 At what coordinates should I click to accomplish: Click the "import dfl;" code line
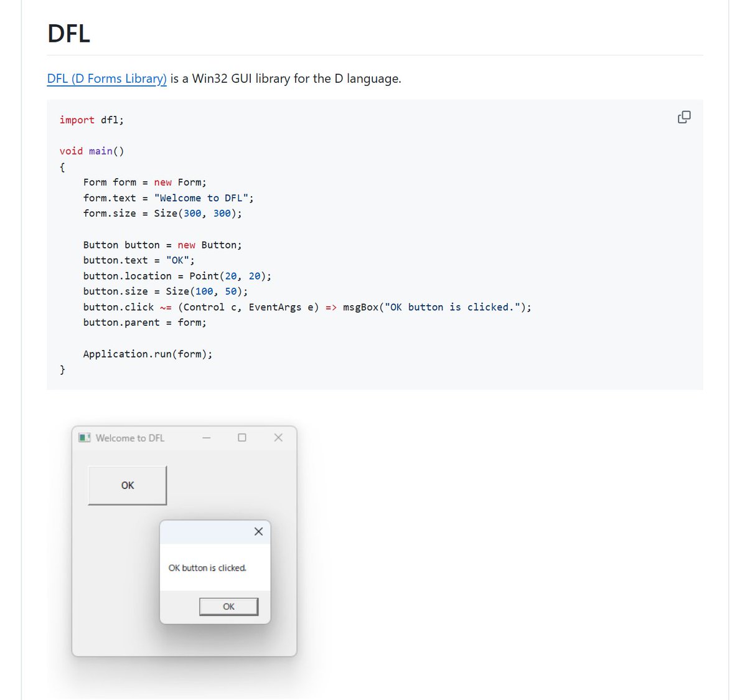point(92,120)
